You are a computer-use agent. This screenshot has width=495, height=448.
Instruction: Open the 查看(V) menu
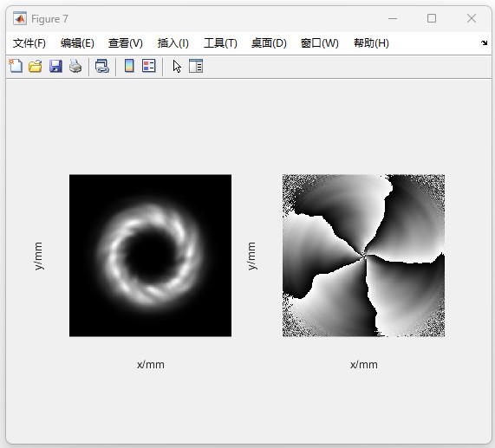click(x=126, y=43)
